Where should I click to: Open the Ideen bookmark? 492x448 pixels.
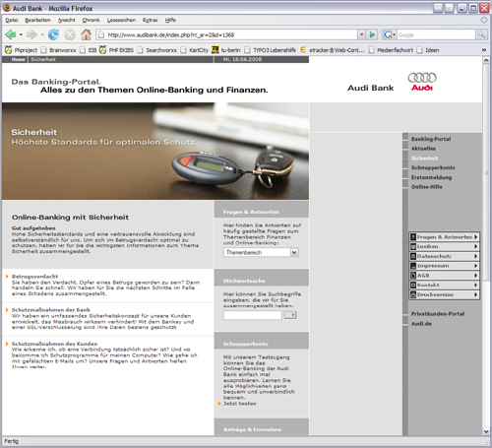click(x=428, y=50)
